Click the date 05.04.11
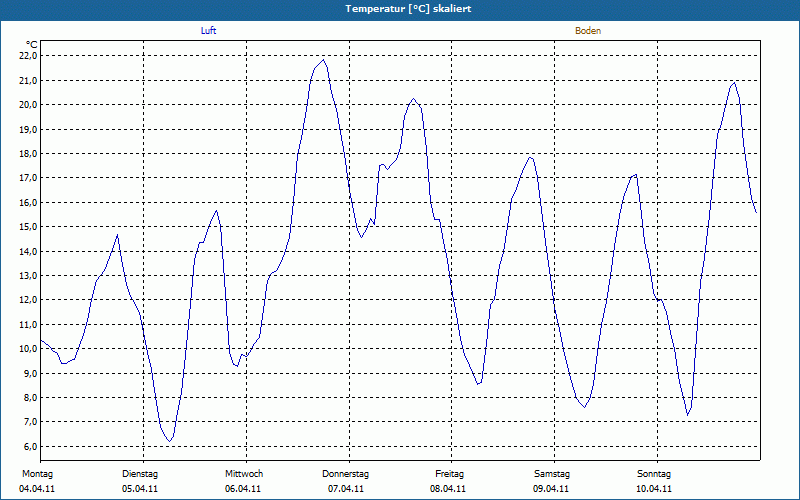 (x=140, y=489)
